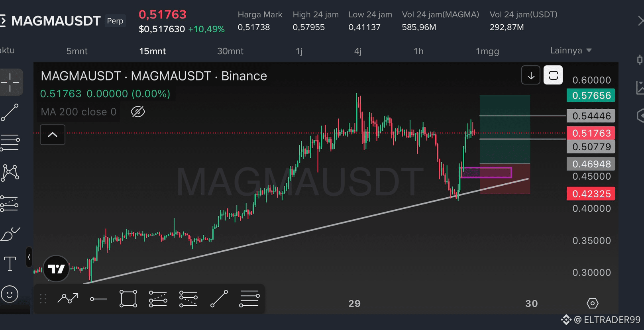The image size is (644, 330).
Task: Click the Vol 24 jam(MAGMA) value 585,96M
Action: point(419,27)
